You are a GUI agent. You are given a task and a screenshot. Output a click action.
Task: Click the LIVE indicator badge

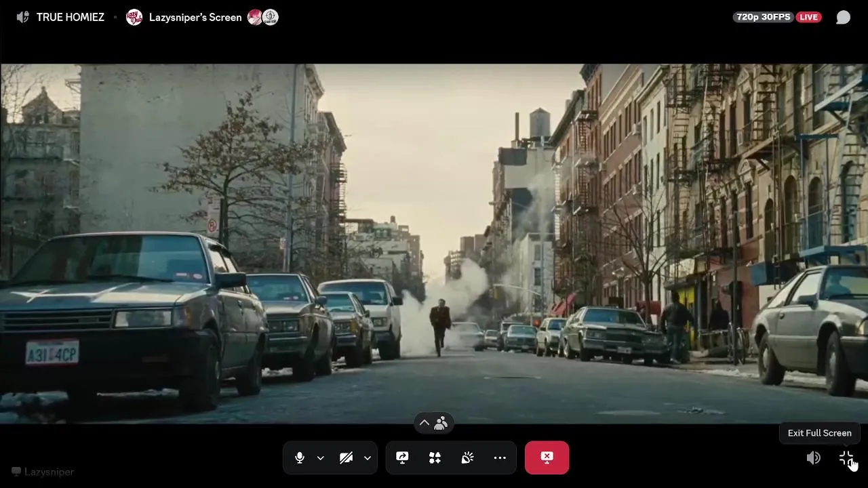[808, 17]
